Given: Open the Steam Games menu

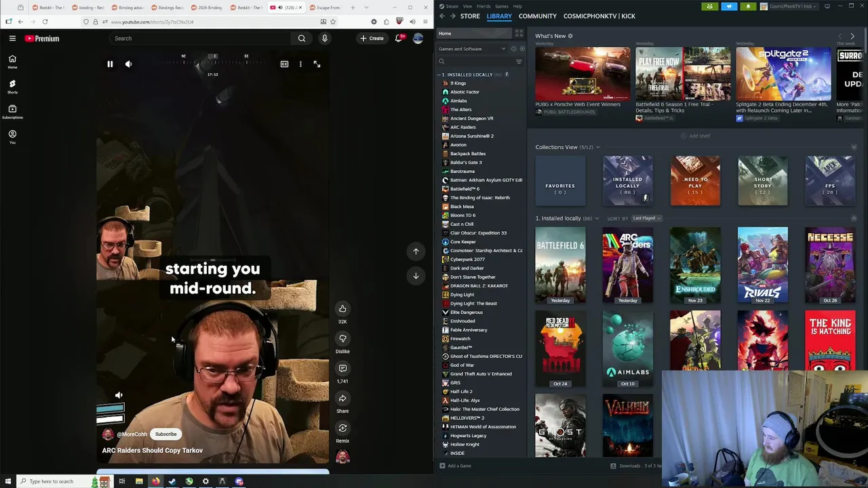Looking at the screenshot, I should (502, 6).
